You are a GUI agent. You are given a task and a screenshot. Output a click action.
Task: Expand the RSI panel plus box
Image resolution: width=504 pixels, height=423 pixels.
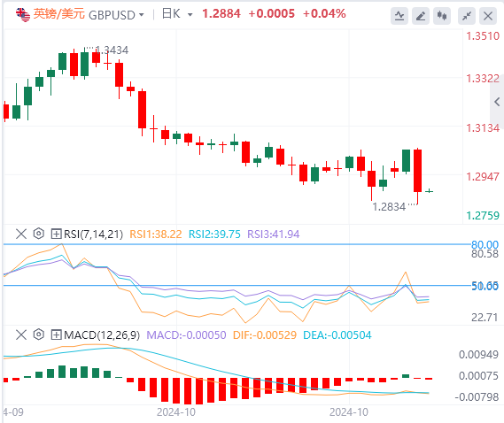[x=57, y=234]
